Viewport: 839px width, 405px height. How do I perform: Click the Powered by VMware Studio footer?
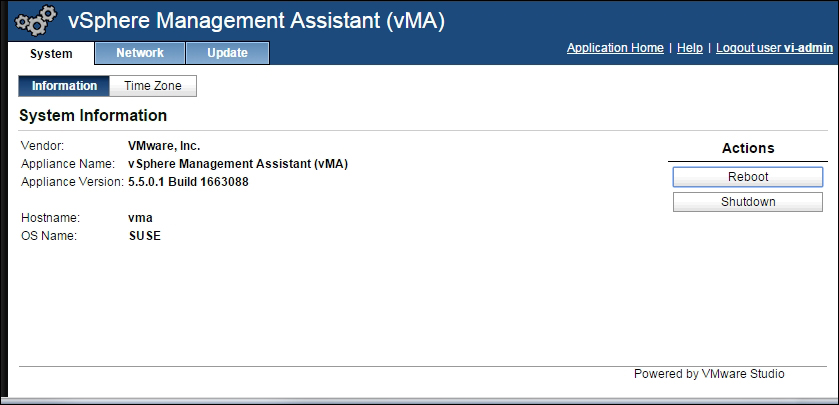coord(709,374)
